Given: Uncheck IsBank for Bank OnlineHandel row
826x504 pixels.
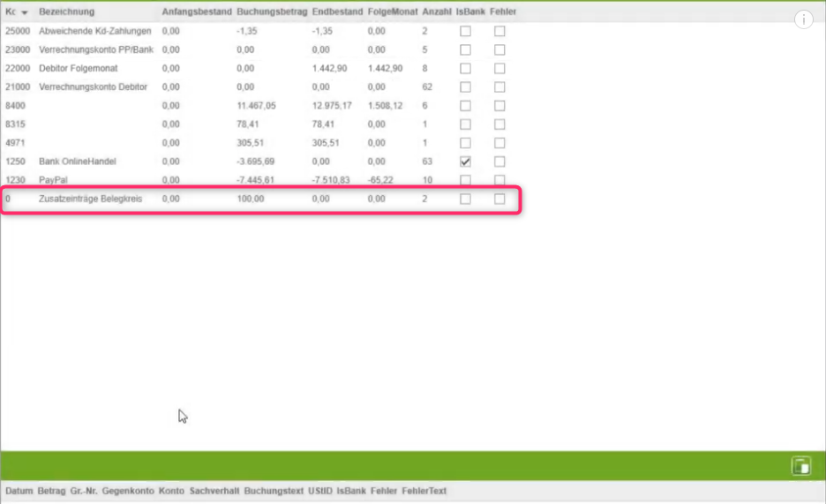Looking at the screenshot, I should point(465,162).
